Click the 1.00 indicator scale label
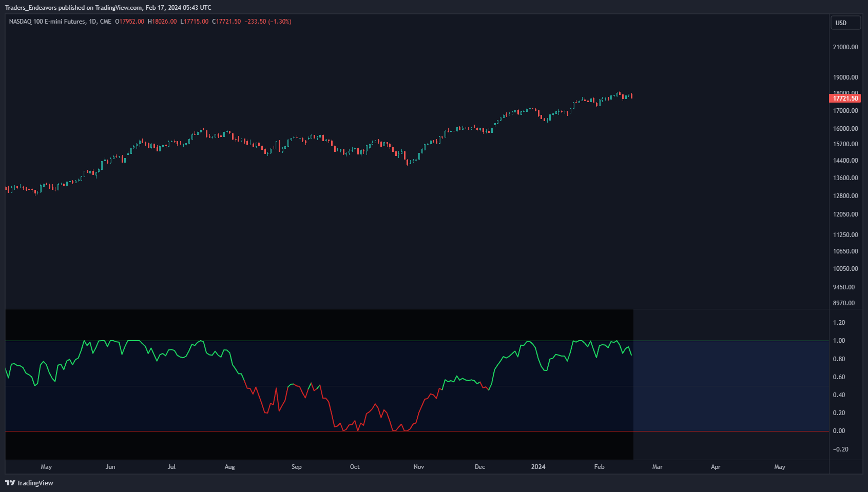Image resolution: width=868 pixels, height=492 pixels. pyautogui.click(x=839, y=341)
